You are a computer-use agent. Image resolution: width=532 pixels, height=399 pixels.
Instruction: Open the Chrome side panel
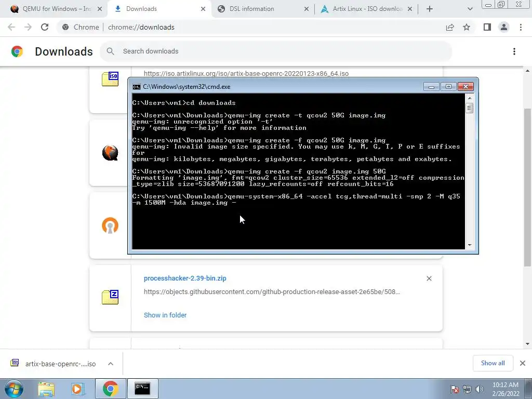point(487,27)
